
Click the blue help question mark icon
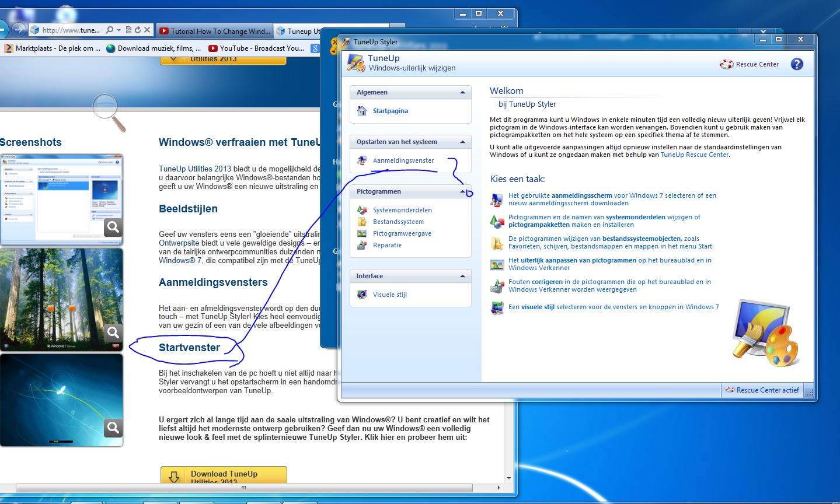pos(797,64)
